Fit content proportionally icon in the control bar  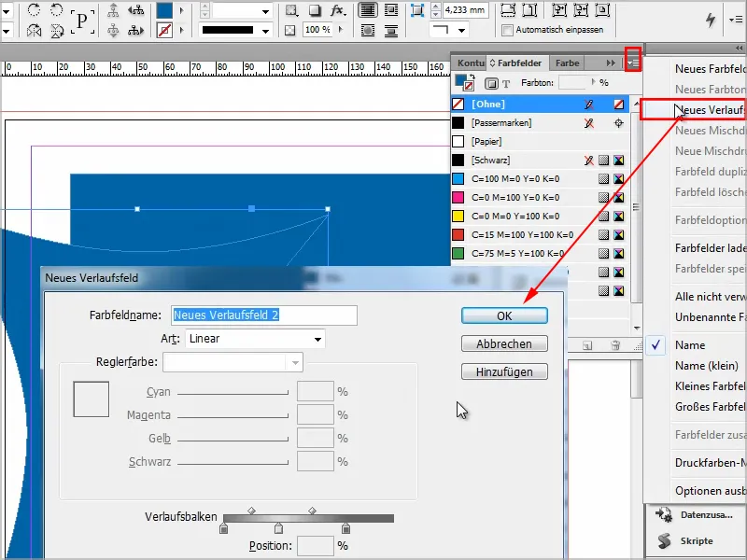point(529,9)
